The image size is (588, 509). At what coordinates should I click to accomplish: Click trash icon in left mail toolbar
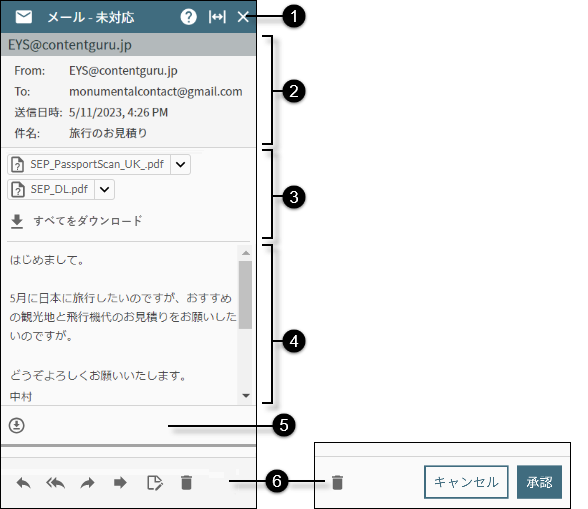coord(186,483)
